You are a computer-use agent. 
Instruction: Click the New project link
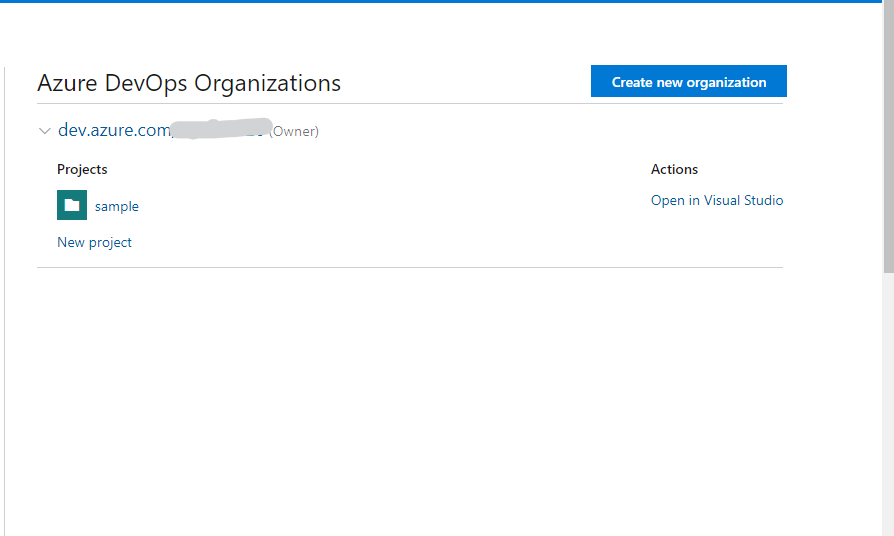[x=94, y=242]
